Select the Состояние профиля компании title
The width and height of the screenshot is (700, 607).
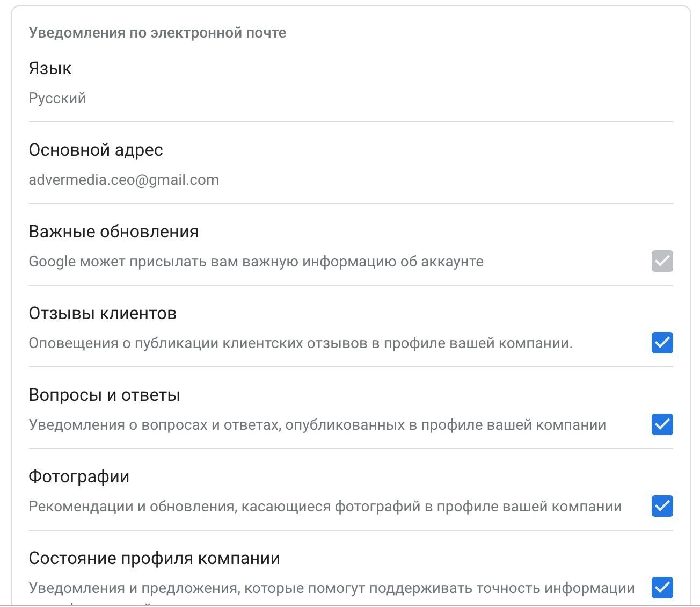pos(154,558)
